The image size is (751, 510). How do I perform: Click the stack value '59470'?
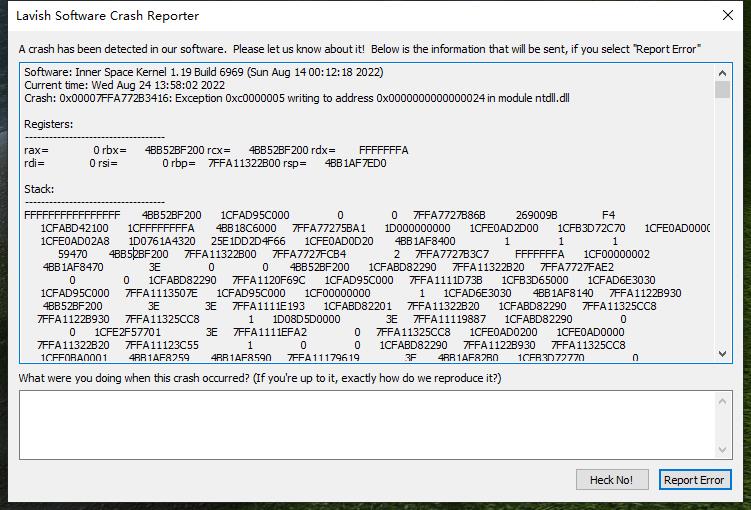pos(72,254)
